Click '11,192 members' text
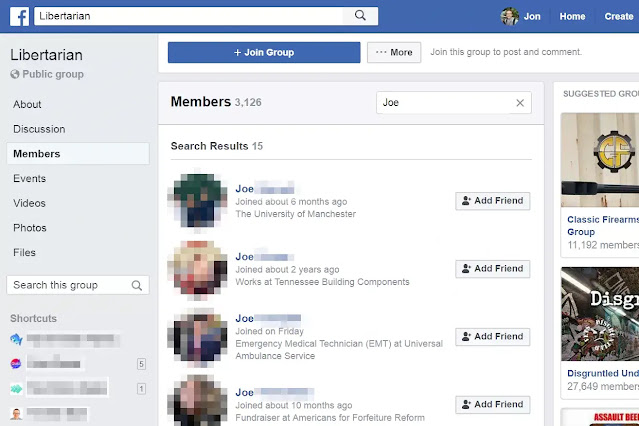 [x=603, y=245]
